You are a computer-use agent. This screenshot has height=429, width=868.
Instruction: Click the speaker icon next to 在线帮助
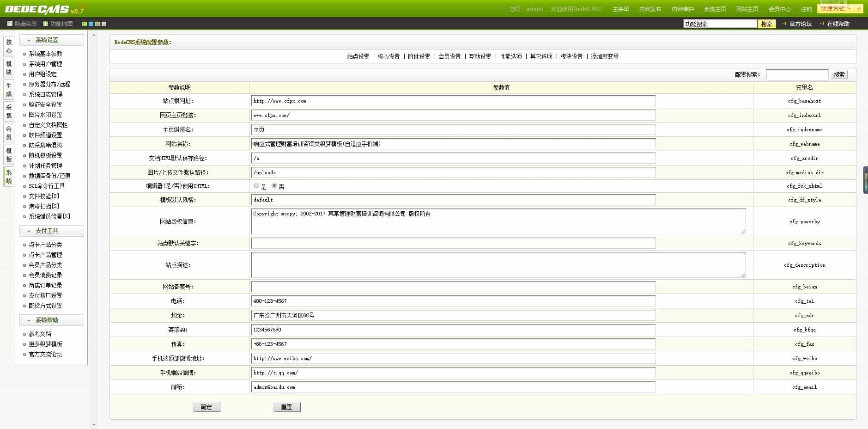click(x=822, y=24)
